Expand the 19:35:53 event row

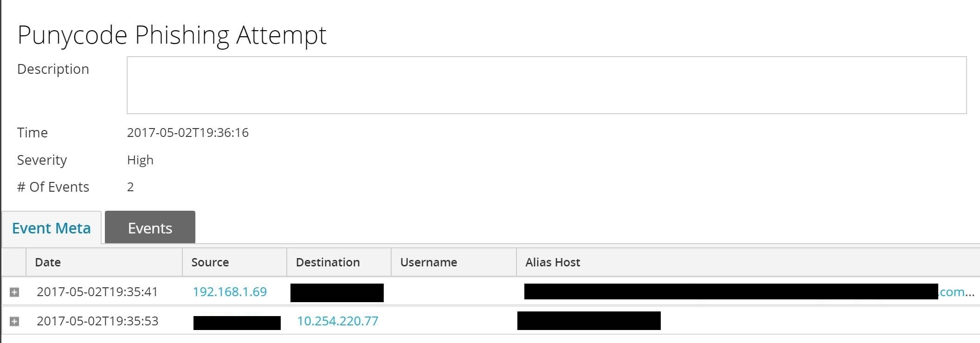click(14, 321)
